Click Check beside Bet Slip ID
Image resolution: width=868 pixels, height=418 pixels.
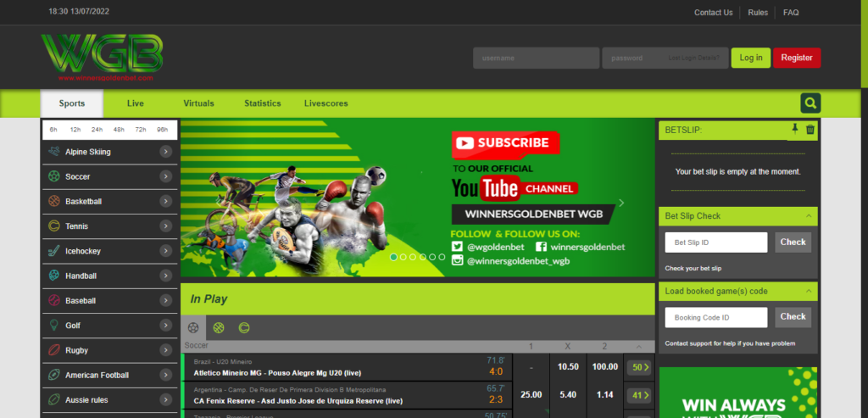(x=793, y=242)
